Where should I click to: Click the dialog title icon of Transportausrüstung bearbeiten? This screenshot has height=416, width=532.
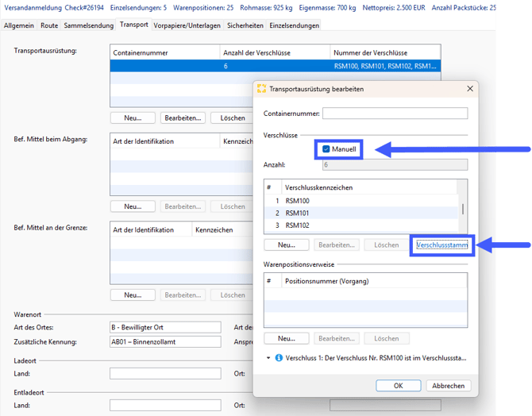tap(261, 89)
